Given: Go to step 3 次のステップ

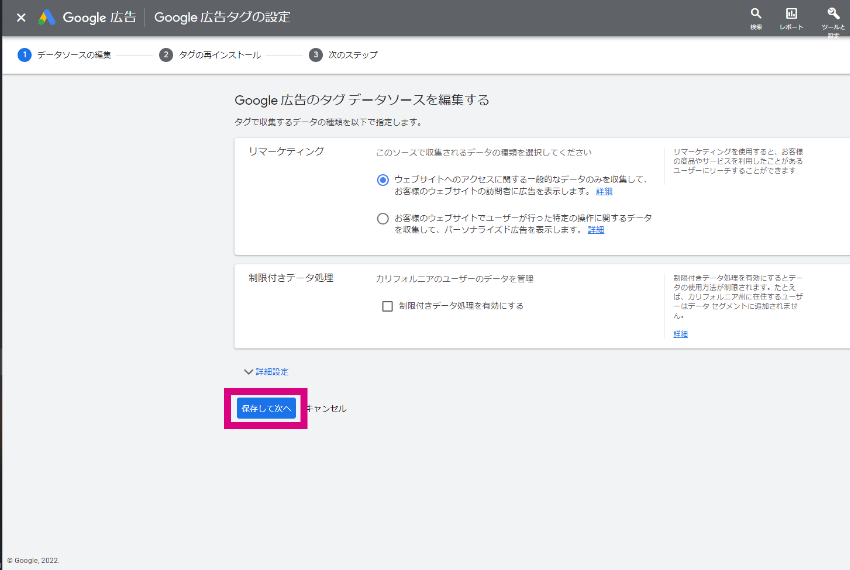Looking at the screenshot, I should pyautogui.click(x=343, y=55).
